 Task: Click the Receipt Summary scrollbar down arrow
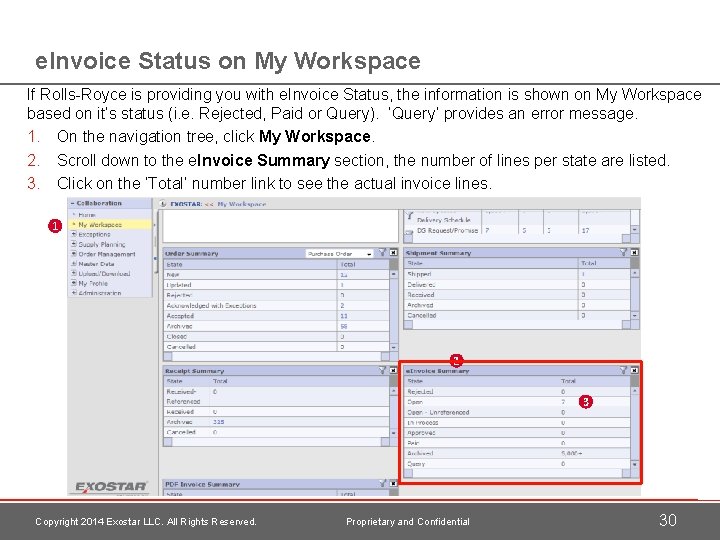(394, 433)
